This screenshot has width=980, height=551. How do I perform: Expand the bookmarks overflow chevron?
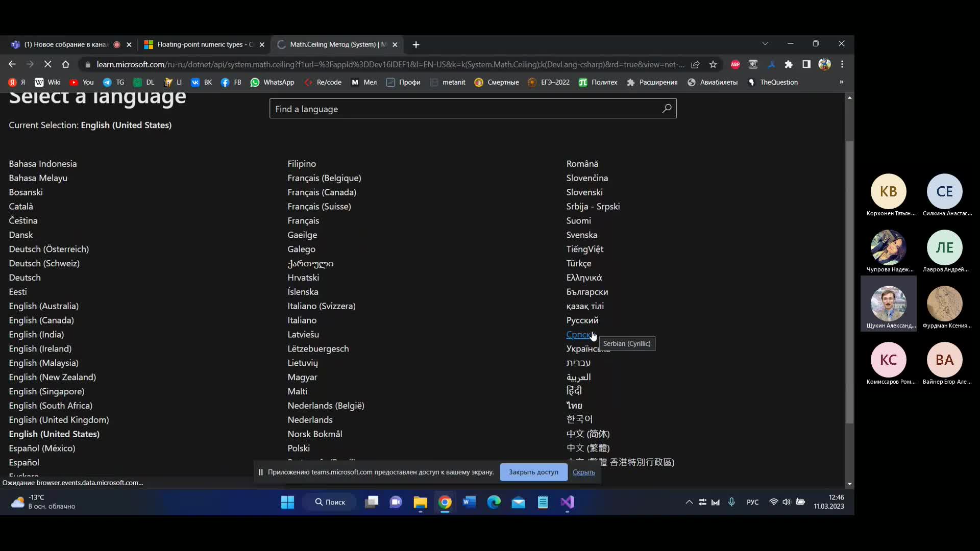tap(841, 82)
